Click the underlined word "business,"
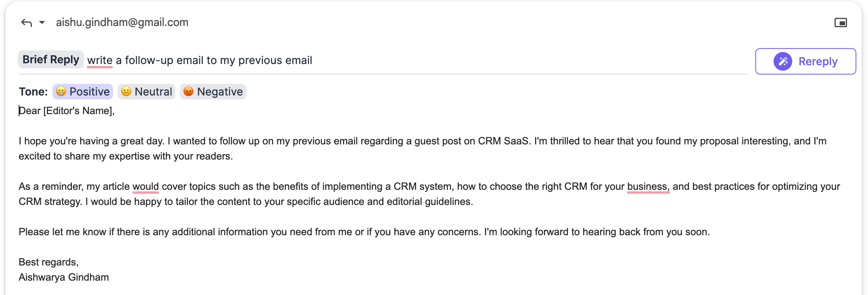The height and width of the screenshot is (295, 868). (648, 187)
